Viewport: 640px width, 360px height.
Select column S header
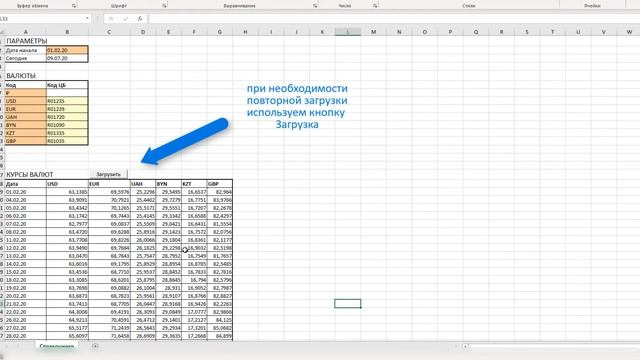pyautogui.click(x=527, y=32)
